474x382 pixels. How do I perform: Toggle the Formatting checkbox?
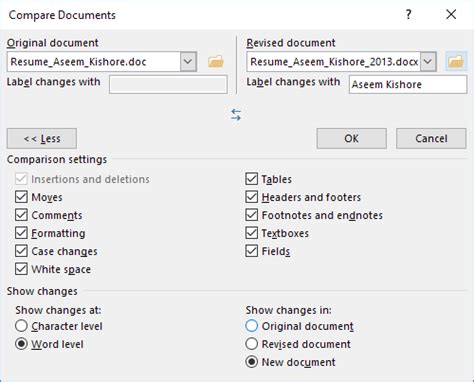pyautogui.click(x=21, y=233)
